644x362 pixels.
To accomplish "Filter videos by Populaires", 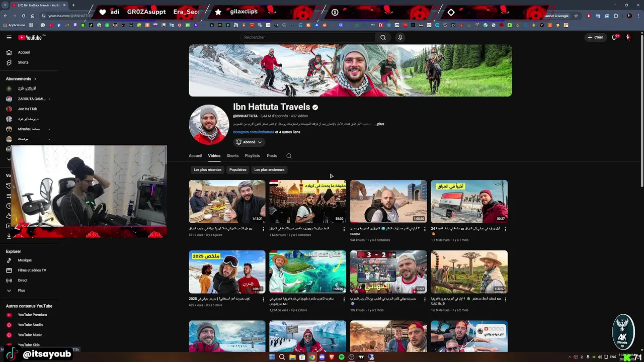I will click(x=238, y=170).
